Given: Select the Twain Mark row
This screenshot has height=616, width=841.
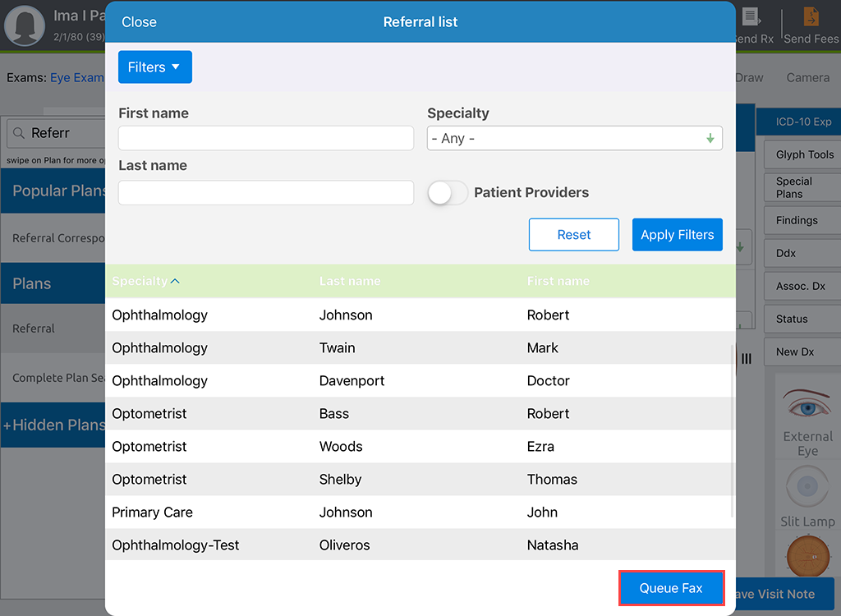Looking at the screenshot, I should (420, 347).
